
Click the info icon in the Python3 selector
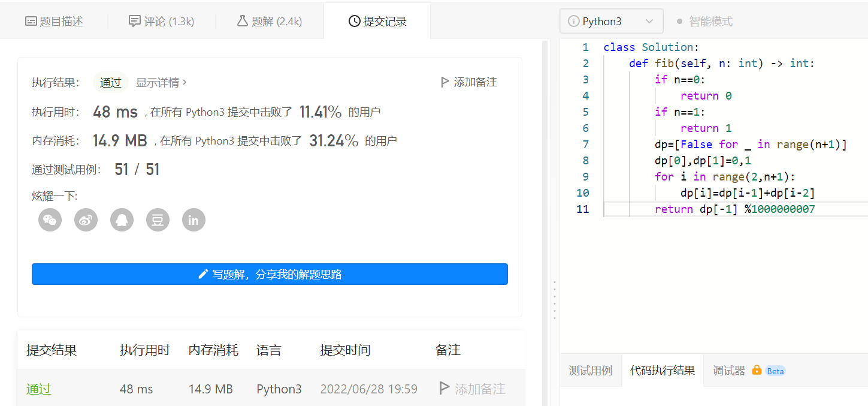[573, 22]
